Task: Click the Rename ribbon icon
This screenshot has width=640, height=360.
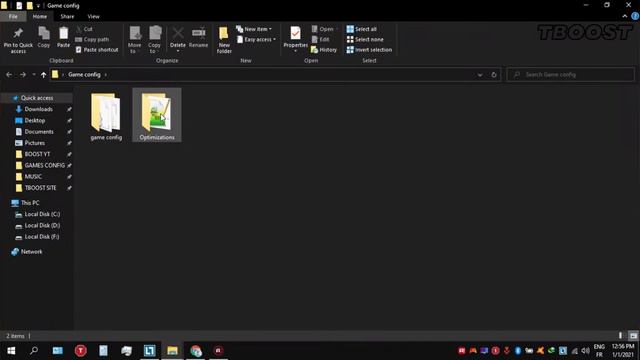Action: click(x=198, y=38)
